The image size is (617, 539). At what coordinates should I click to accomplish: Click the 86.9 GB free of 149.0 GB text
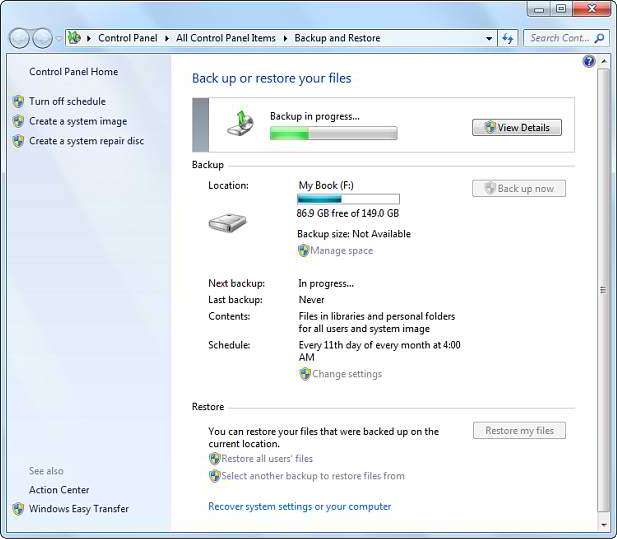pos(348,213)
